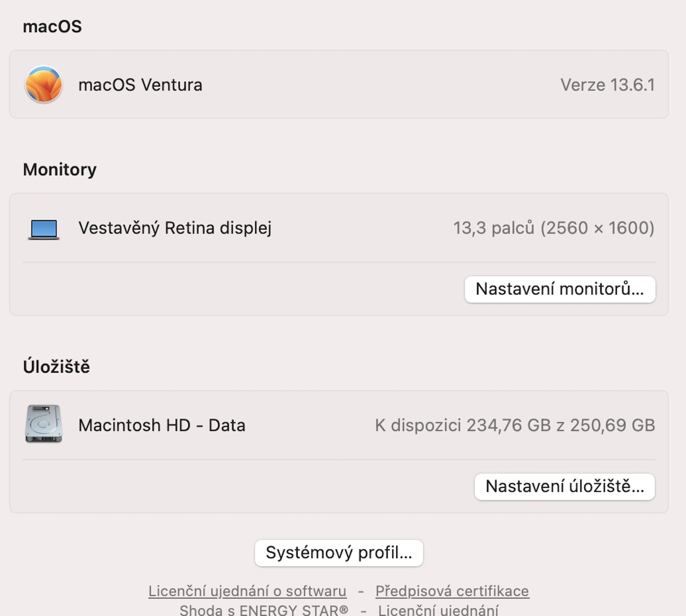Open Nastavení monitorů settings

(560, 289)
